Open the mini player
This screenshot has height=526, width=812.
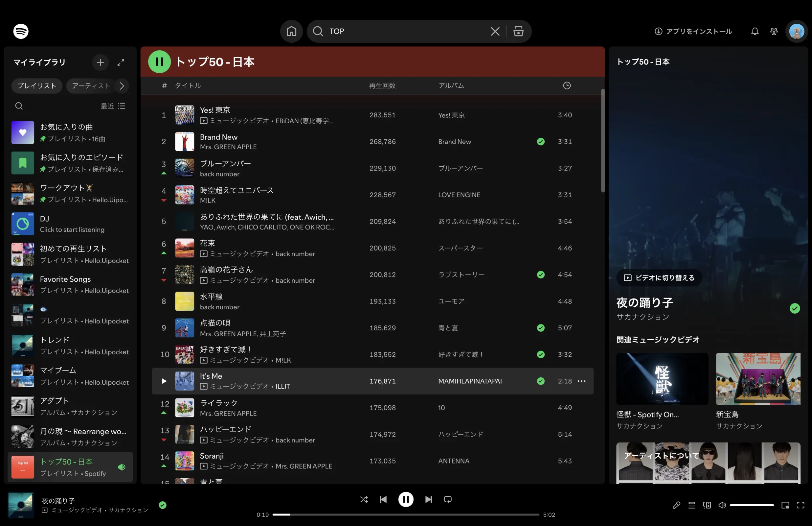[785, 505]
